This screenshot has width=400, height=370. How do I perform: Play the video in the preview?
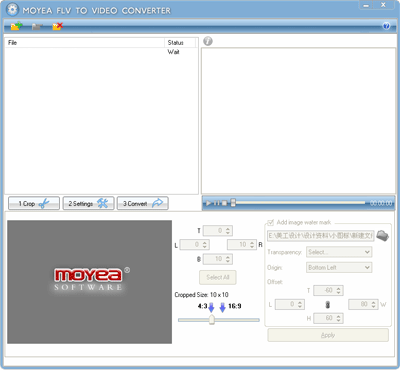pos(208,203)
